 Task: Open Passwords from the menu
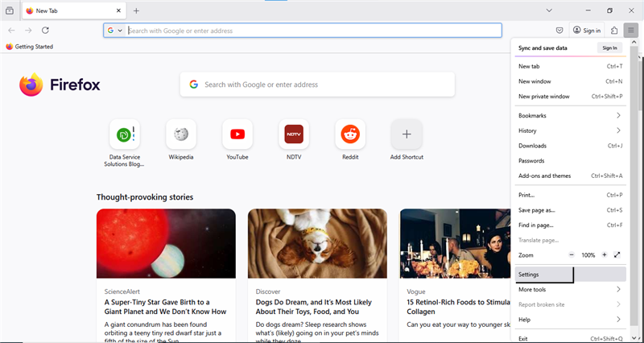tap(571, 161)
